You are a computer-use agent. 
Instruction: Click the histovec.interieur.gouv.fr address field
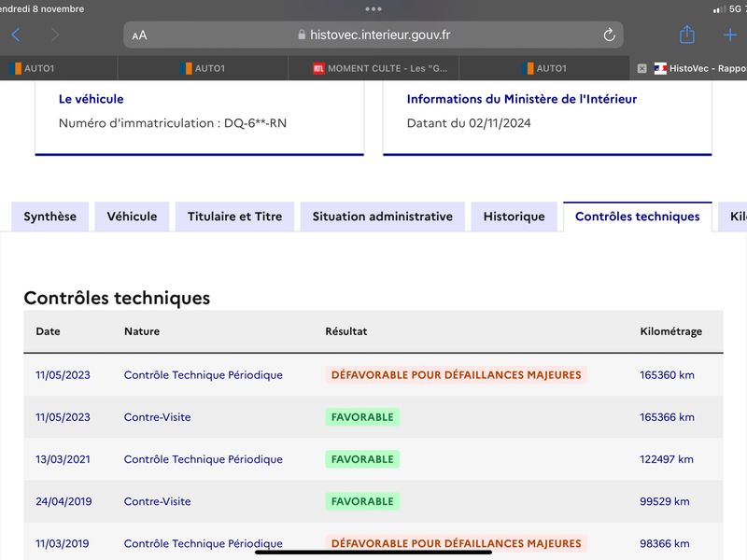(373, 35)
